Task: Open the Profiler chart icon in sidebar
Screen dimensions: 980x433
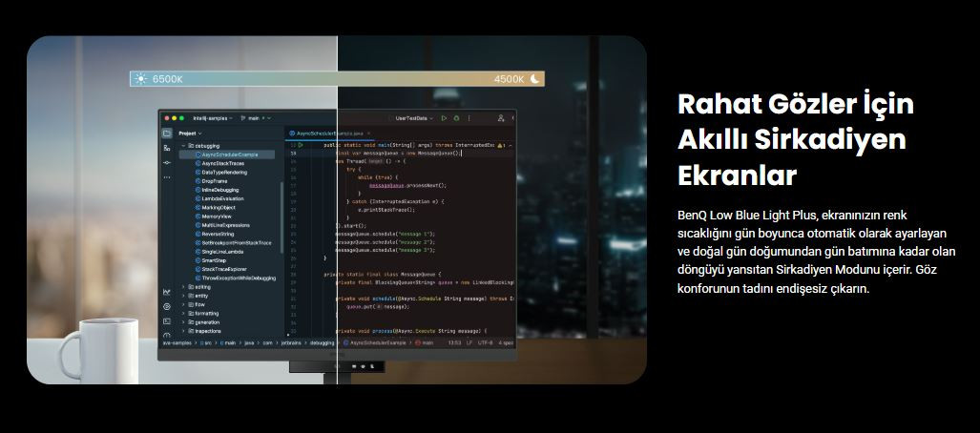Action: 167,292
